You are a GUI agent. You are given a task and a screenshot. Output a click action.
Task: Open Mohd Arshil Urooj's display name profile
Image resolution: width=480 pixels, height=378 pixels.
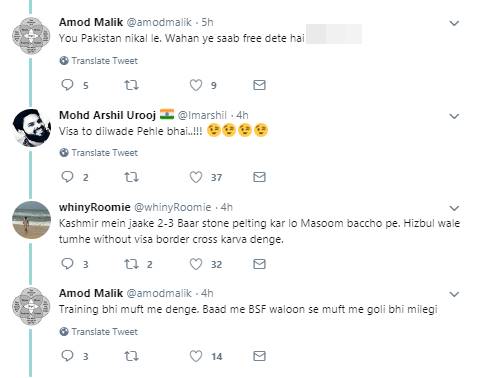pyautogui.click(x=107, y=115)
